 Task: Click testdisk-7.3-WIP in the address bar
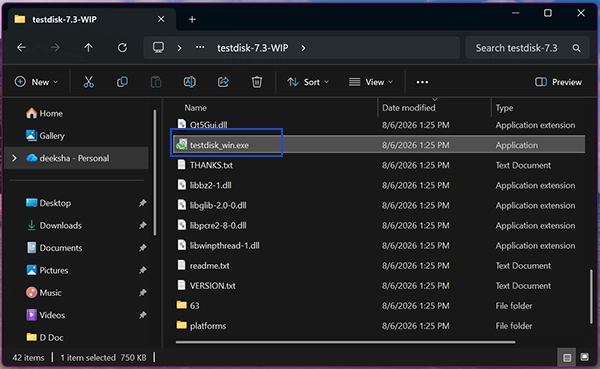pyautogui.click(x=253, y=48)
